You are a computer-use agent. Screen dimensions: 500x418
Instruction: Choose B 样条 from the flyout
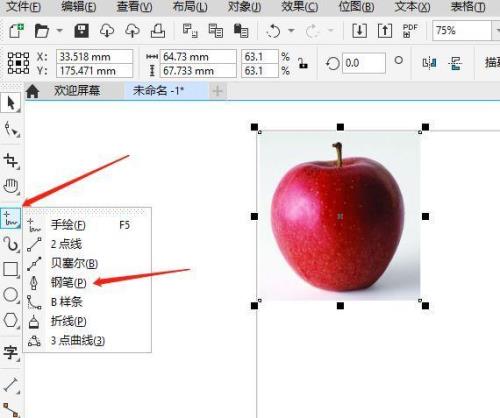(88, 302)
